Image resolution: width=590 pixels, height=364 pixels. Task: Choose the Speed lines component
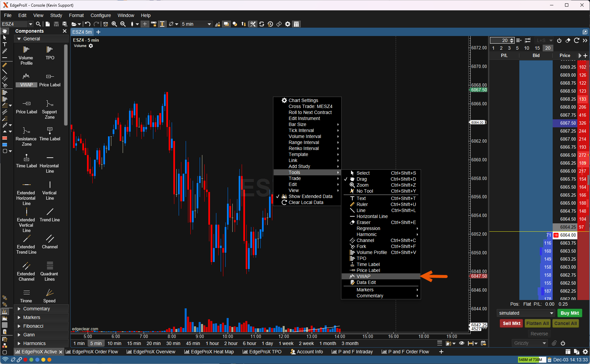click(50, 293)
